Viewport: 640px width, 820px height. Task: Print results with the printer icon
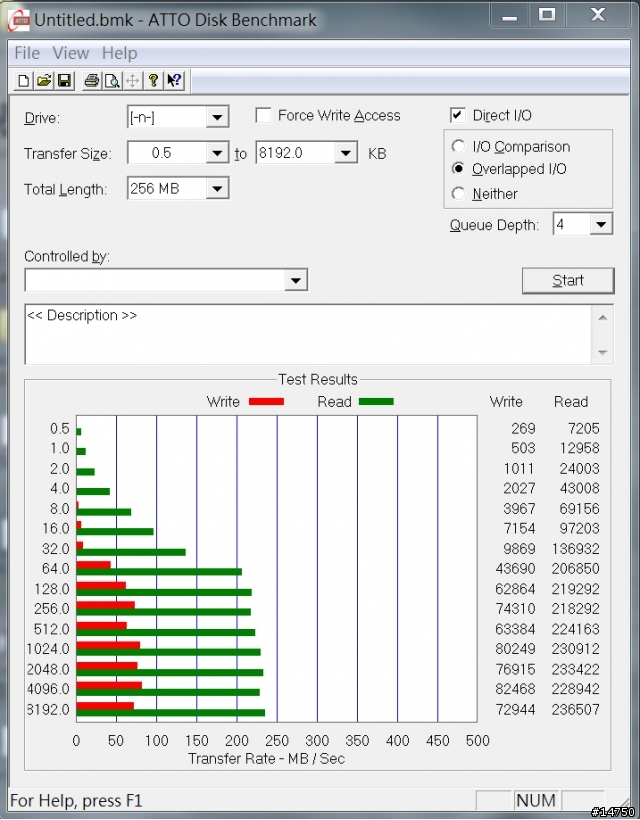(x=92, y=81)
